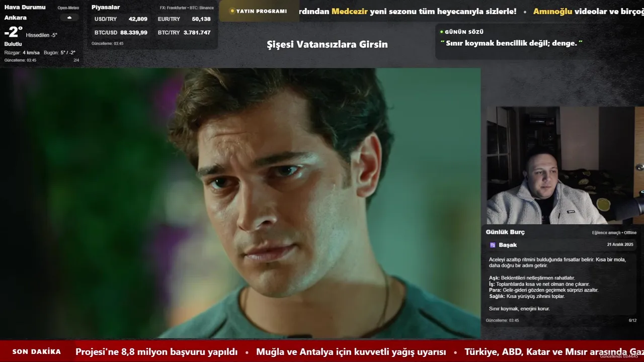This screenshot has width=644, height=362.
Task: Click the Hissedilen -5° feels-like text
Action: 42,35
